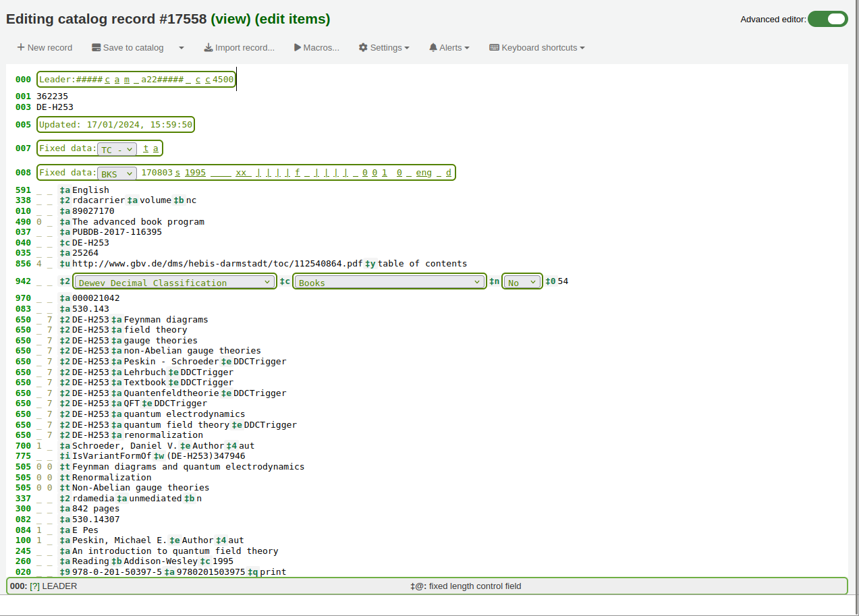Click the keyboard icon beside Keyboard shortcuts
859x616 pixels.
click(x=494, y=47)
